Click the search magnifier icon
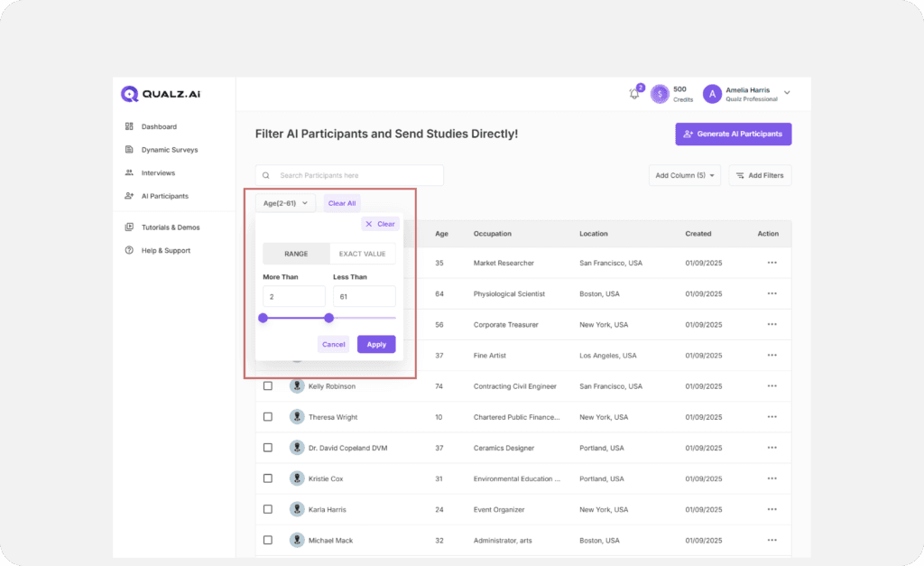 pos(266,175)
